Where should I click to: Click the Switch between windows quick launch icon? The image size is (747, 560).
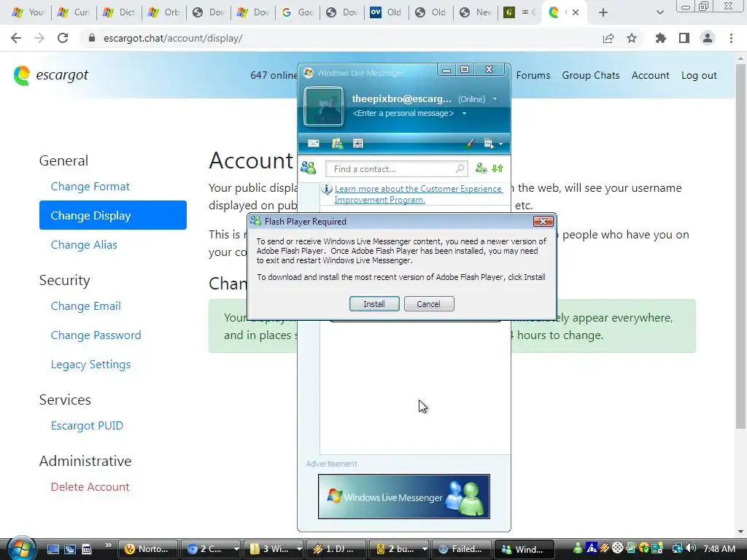tap(70, 549)
